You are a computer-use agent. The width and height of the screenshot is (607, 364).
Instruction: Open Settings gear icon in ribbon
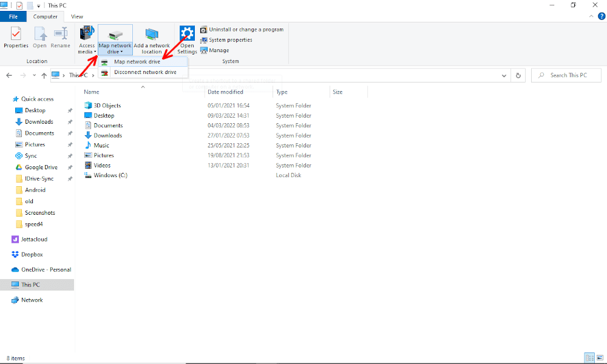tap(187, 33)
